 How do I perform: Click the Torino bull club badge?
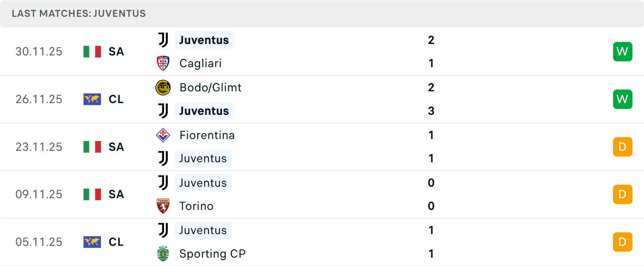click(x=163, y=206)
